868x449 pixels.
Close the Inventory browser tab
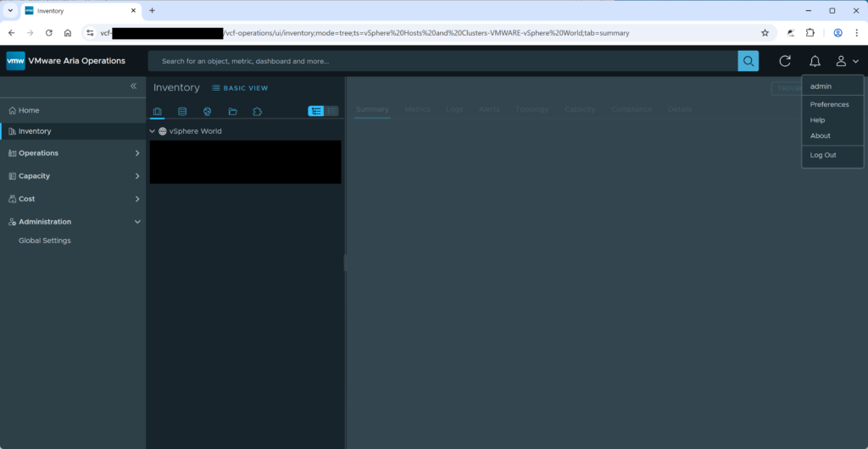point(133,10)
